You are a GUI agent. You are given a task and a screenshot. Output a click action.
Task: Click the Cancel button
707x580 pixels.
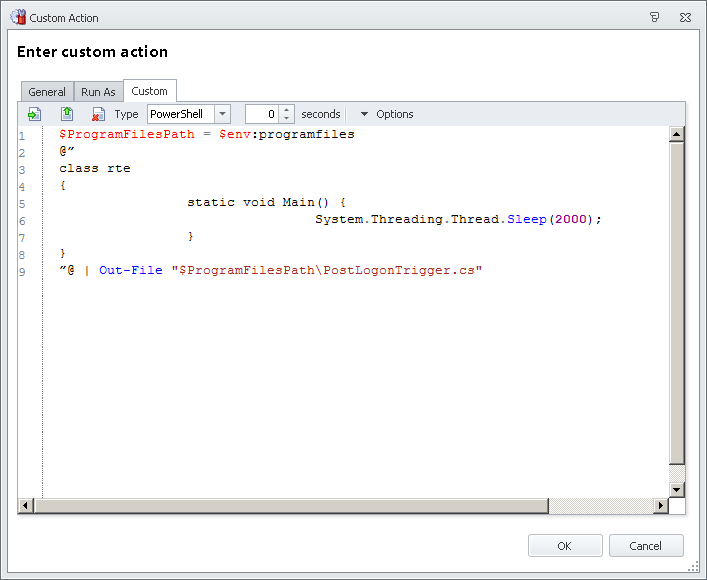click(646, 546)
